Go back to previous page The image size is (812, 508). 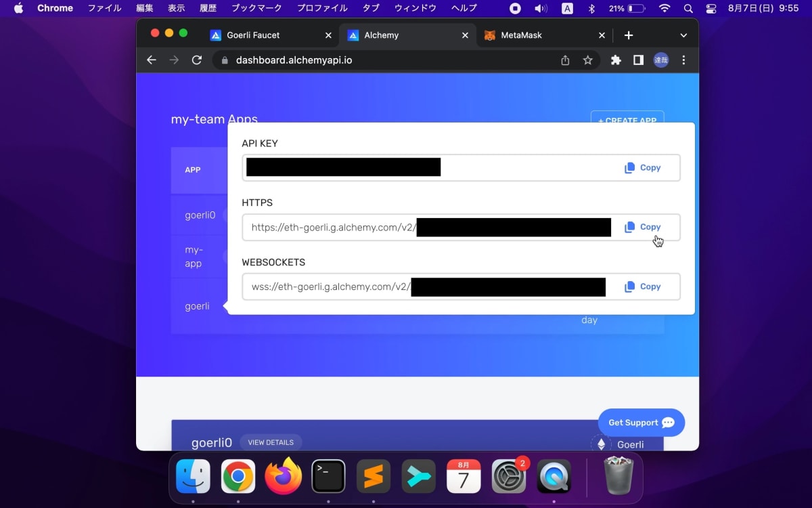pos(152,60)
